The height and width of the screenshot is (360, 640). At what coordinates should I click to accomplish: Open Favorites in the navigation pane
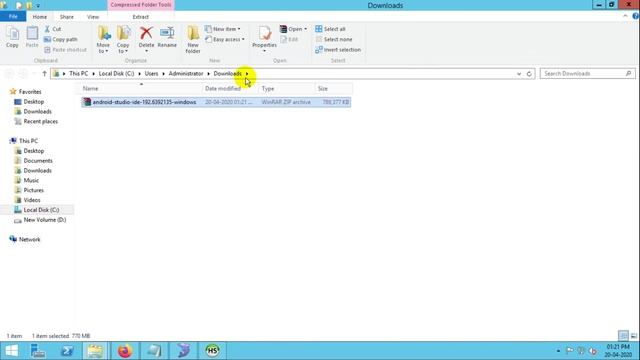[x=30, y=92]
